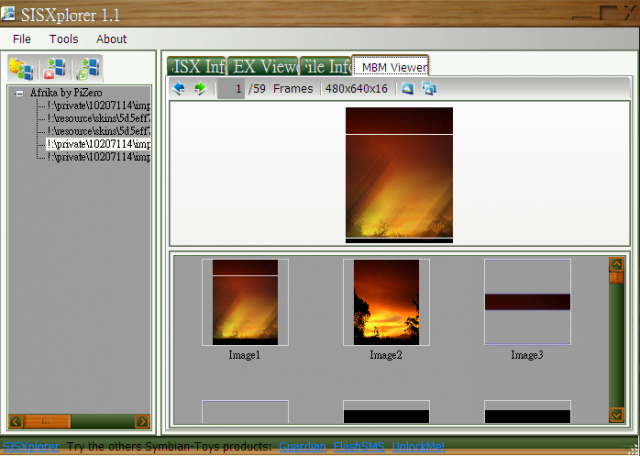Maximize the SISXplorer window
Image resolution: width=640 pixels, height=456 pixels.
pyautogui.click(x=607, y=12)
